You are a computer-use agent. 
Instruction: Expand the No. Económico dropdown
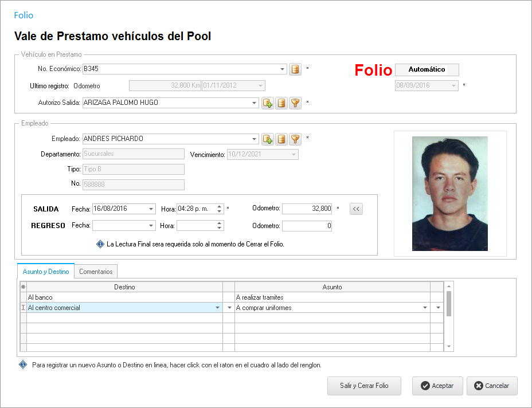tap(282, 69)
